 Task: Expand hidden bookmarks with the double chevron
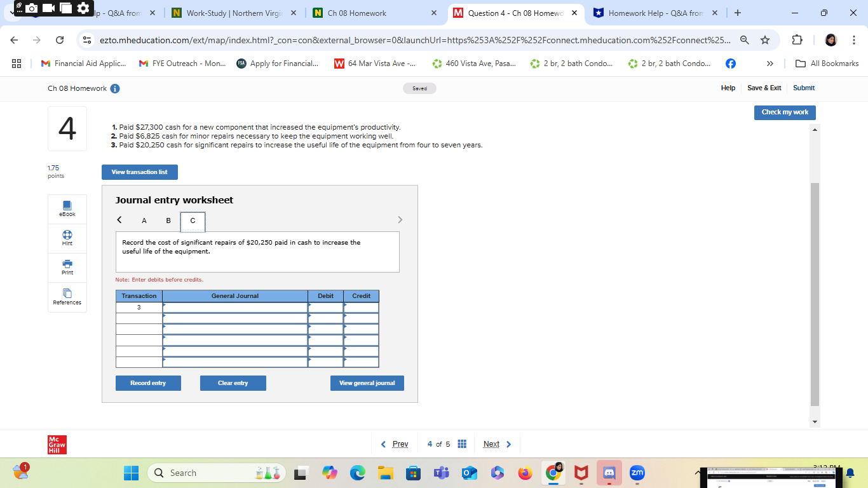pyautogui.click(x=770, y=63)
